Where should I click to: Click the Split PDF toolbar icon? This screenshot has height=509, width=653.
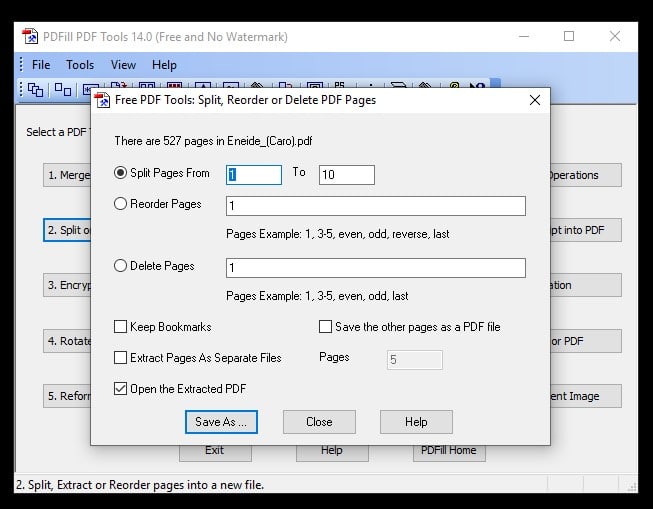point(63,89)
